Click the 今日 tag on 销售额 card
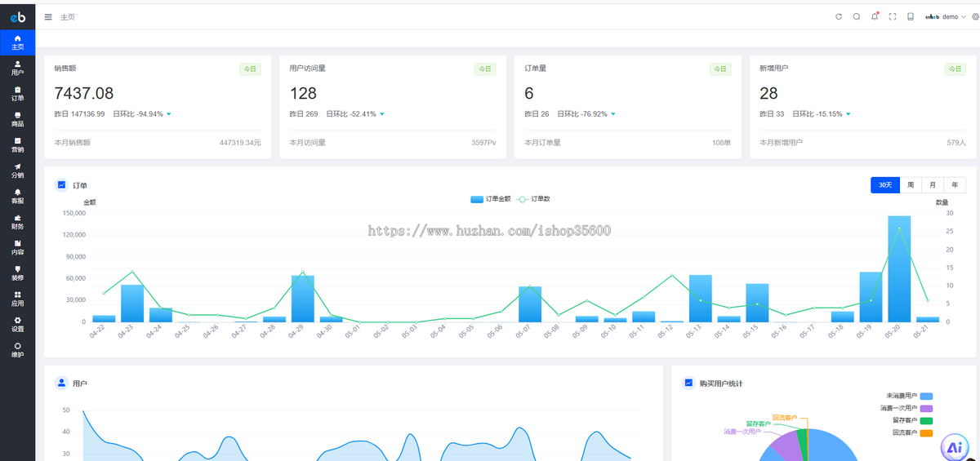980x461 pixels. pos(250,69)
